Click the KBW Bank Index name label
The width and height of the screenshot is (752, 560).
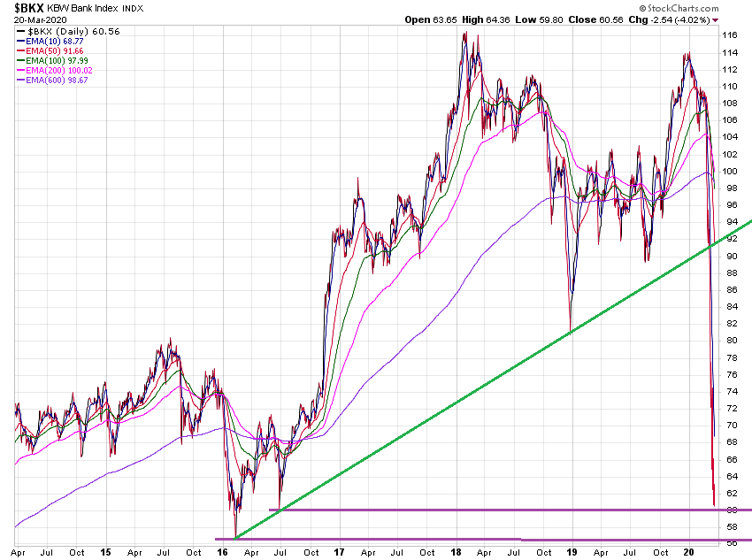coord(82,8)
